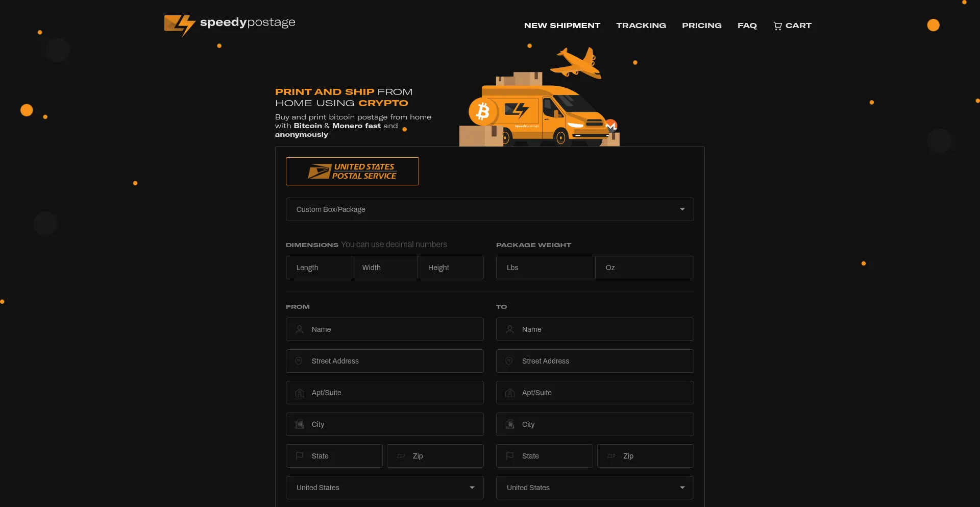Click the 'DIMENSIONS' label
Screen dimensions: 980x507
click(312, 245)
